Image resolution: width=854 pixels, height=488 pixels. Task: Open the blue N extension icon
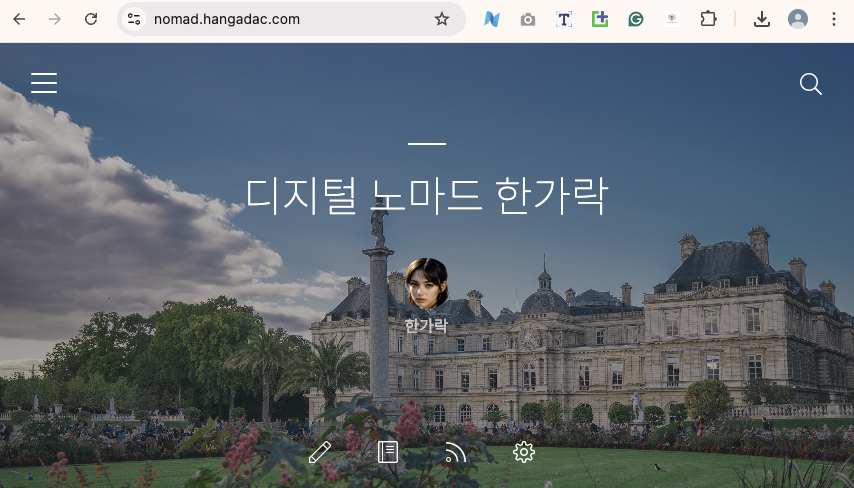point(492,19)
